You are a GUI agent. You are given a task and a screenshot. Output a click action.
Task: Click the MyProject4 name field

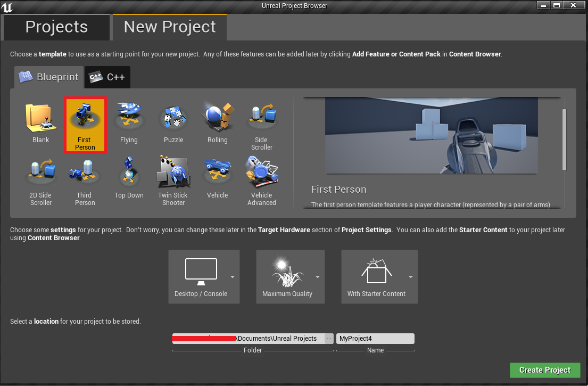(x=375, y=339)
